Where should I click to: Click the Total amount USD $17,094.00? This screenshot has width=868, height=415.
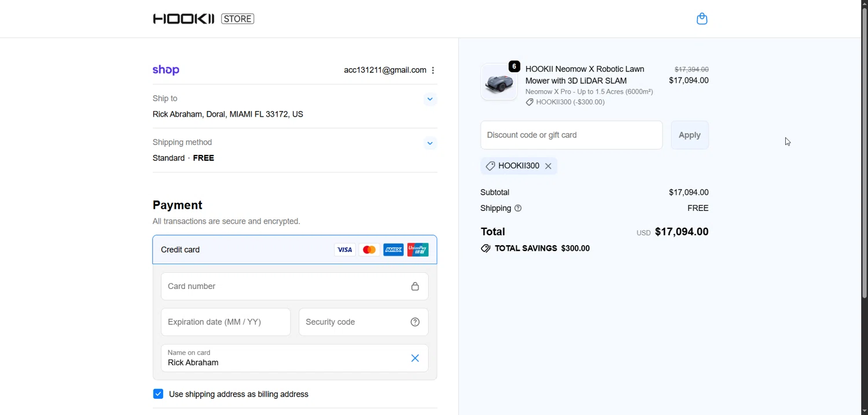[x=672, y=232]
